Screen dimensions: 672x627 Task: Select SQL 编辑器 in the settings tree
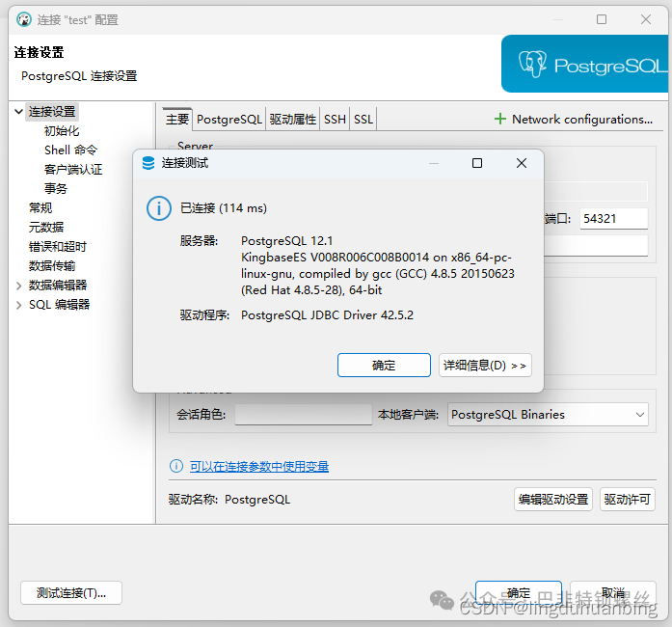pyautogui.click(x=59, y=305)
